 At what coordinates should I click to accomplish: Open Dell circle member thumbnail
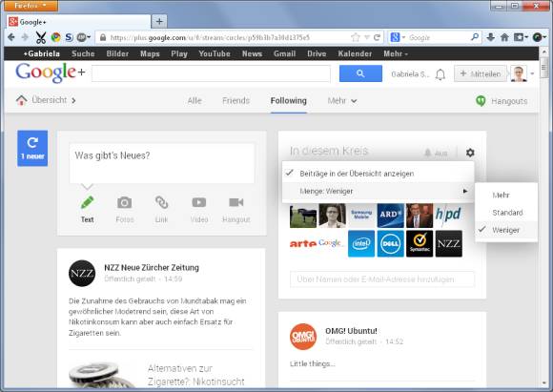click(x=390, y=243)
